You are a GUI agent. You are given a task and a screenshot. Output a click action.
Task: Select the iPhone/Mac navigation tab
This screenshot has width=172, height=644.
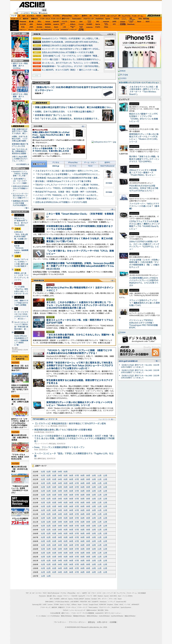click(x=67, y=16)
